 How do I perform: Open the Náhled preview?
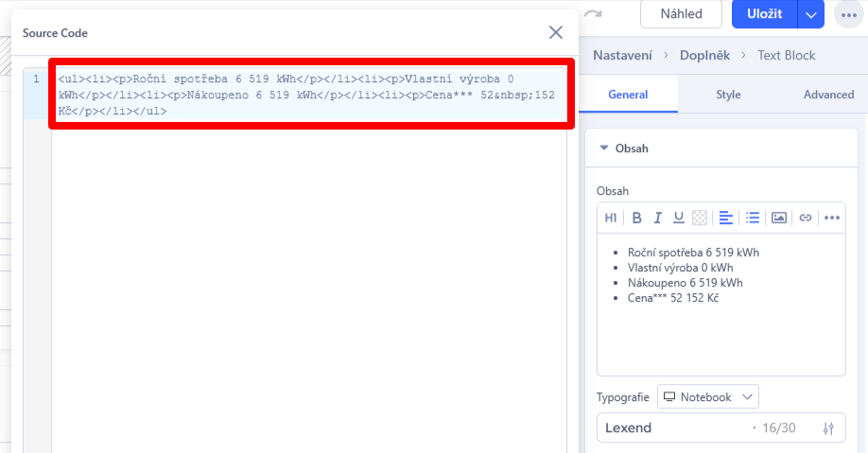(681, 14)
